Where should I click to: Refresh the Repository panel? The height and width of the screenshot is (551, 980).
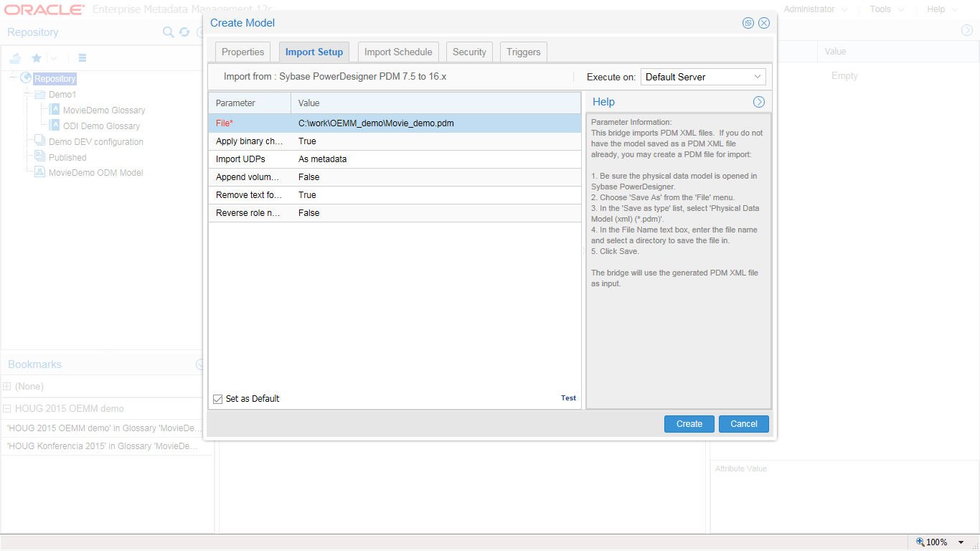(184, 32)
